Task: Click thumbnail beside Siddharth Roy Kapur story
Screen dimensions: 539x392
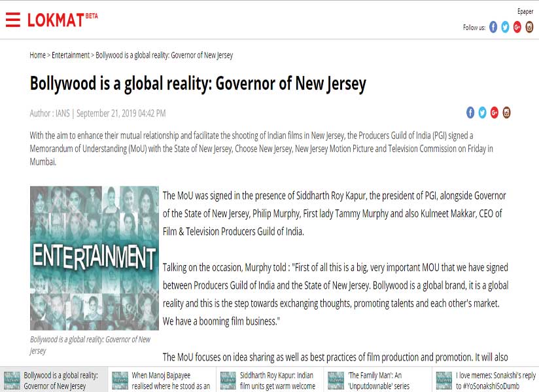Action: pyautogui.click(x=228, y=381)
